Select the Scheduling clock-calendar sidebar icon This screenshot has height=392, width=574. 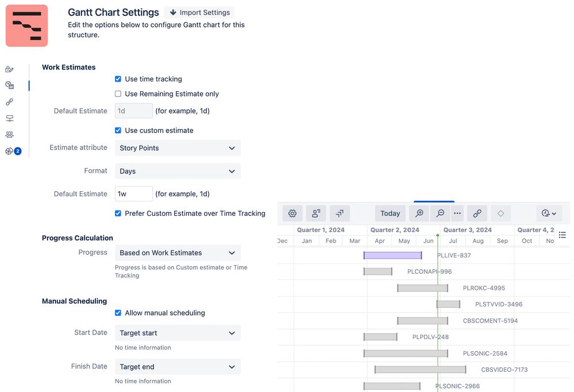[9, 85]
